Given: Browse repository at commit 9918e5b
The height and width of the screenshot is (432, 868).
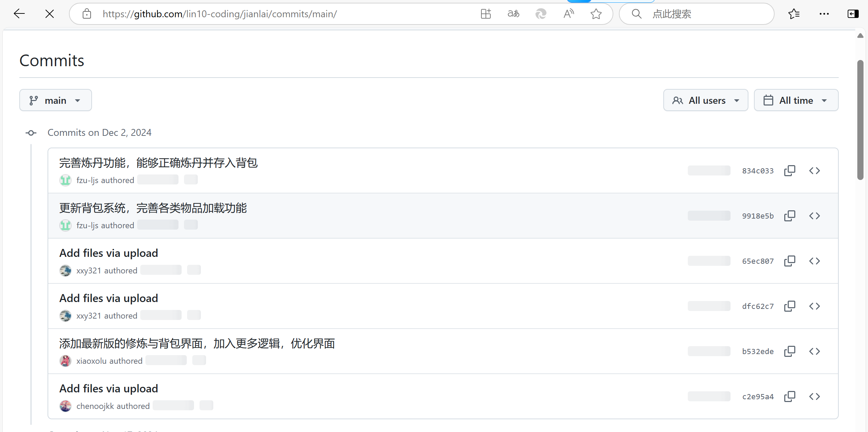Looking at the screenshot, I should coord(815,216).
